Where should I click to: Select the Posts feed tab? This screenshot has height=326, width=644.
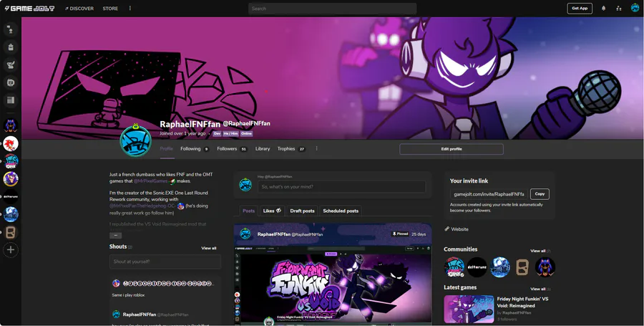(248, 211)
